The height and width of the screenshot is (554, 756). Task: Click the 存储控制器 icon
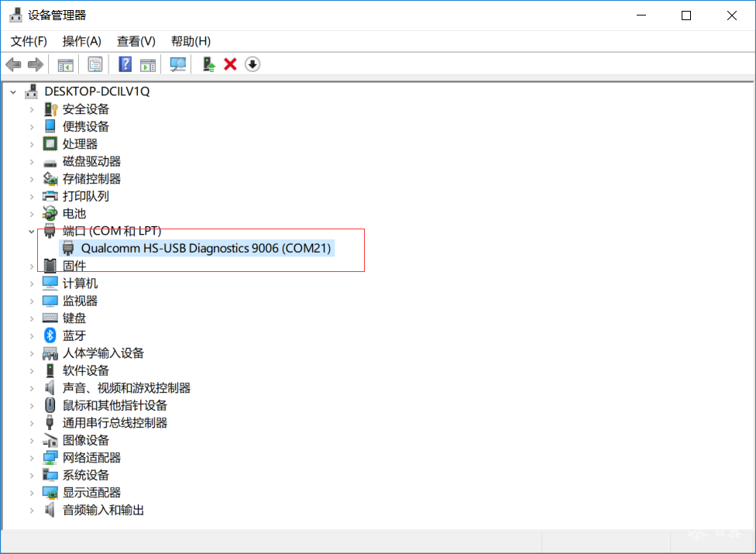click(x=50, y=179)
